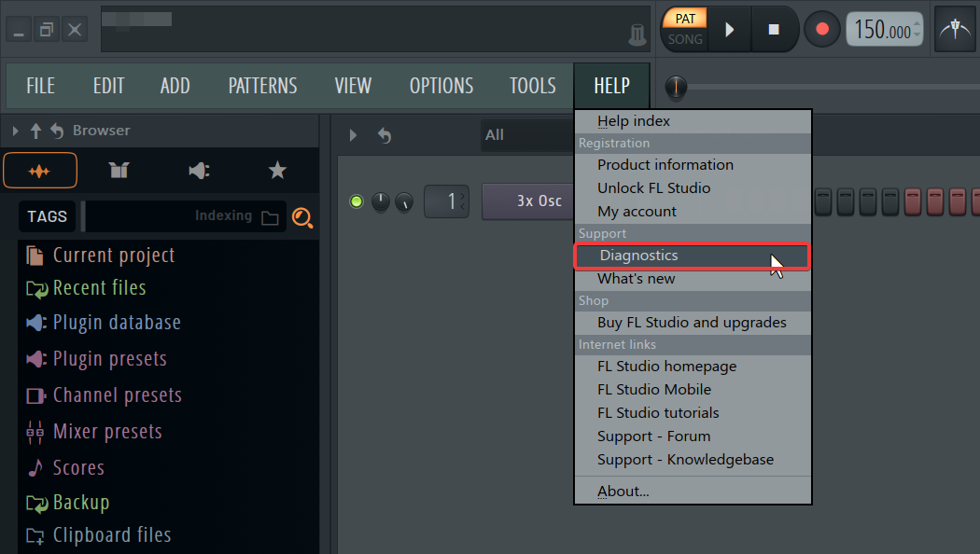Click the undo arrow in the Browser header
The image size is (980, 554).
click(x=55, y=130)
